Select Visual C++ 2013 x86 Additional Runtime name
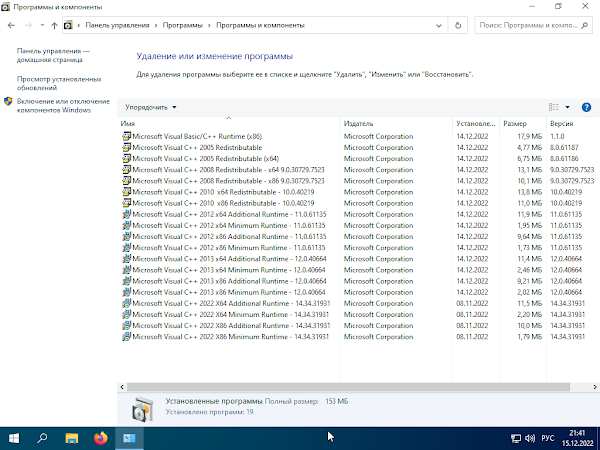Image resolution: width=600 pixels, height=450 pixels. [229, 281]
